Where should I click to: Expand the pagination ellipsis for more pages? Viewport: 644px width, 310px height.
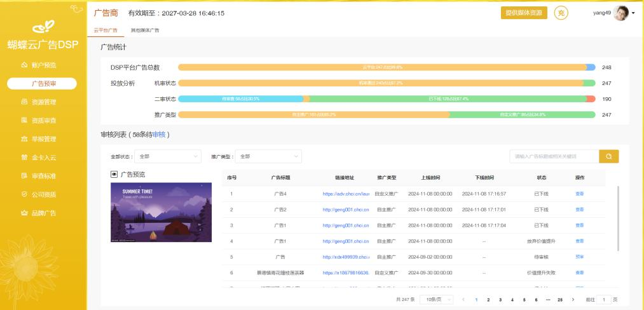coord(548,300)
